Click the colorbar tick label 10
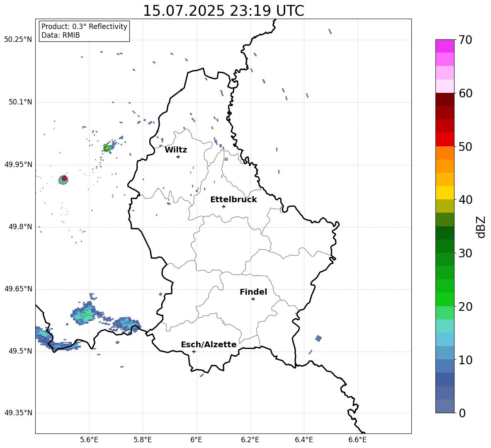491x448 pixels. 465,360
